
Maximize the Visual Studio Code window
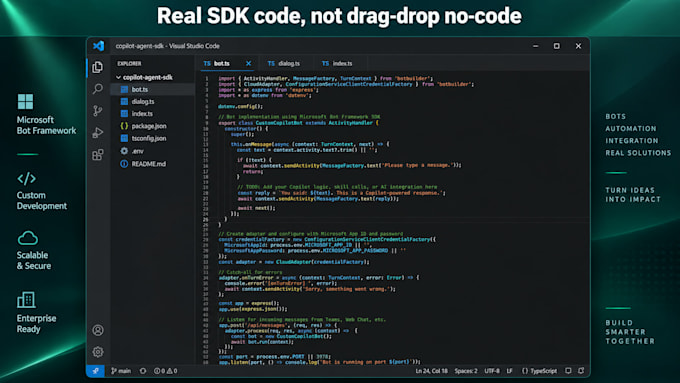point(557,46)
